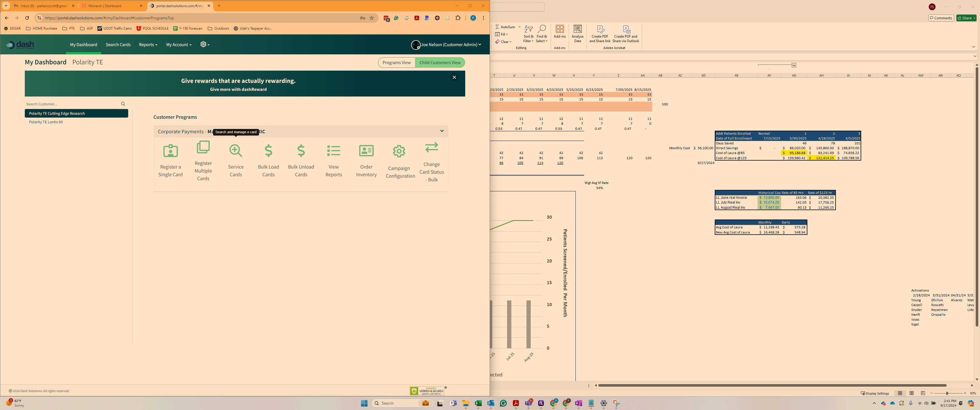Collapse the Corporate Payments program panel

[x=442, y=131]
